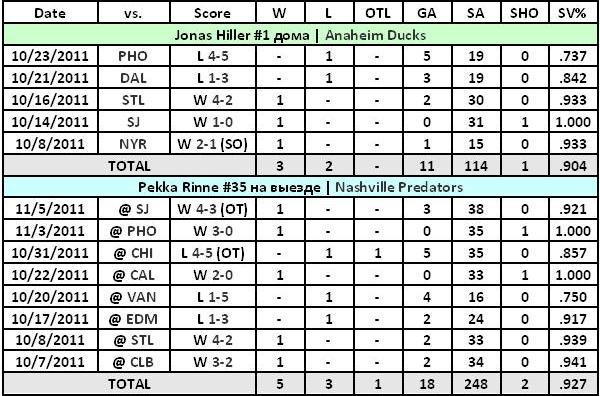600x396 pixels.
Task: Click the 248 total shots against cell
Action: point(476,383)
